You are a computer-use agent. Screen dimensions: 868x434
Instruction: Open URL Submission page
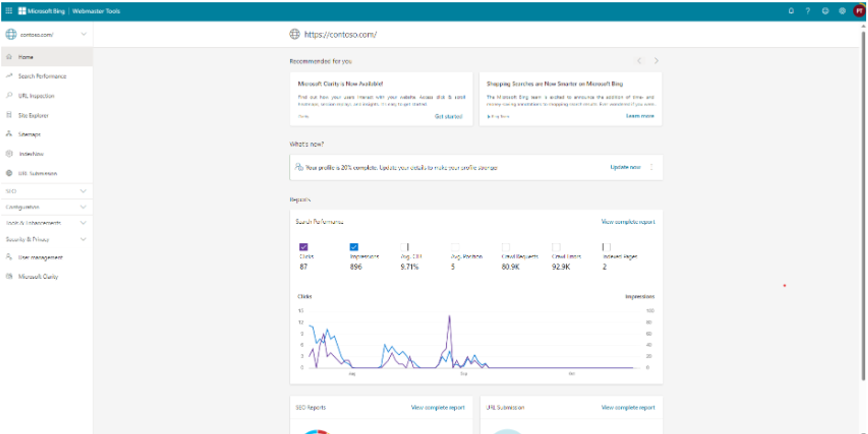[47, 173]
